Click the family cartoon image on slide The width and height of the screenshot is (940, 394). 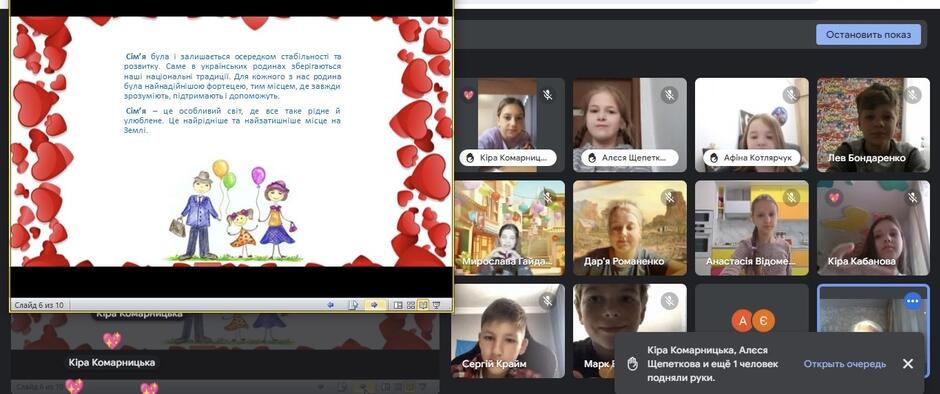coord(233,210)
